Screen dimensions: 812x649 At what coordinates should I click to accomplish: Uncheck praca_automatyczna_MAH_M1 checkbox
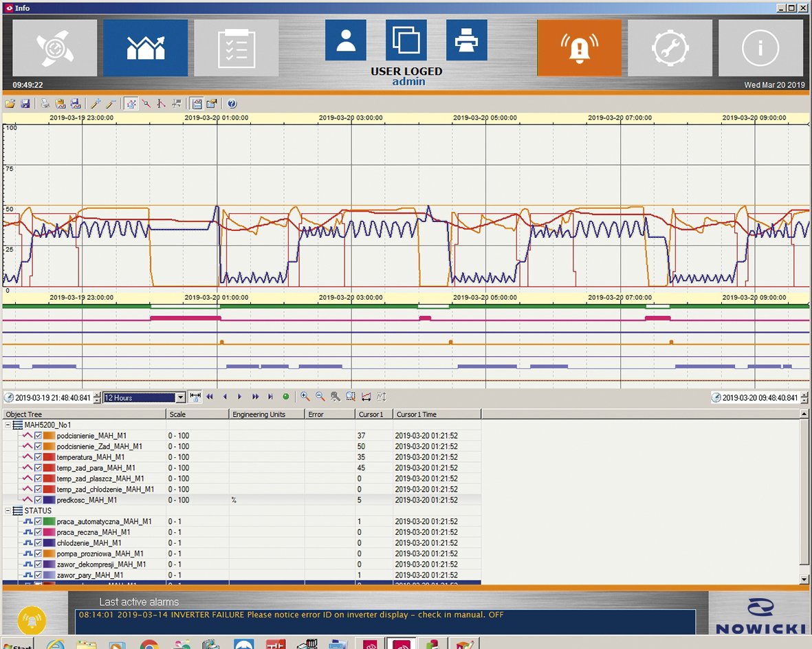pyautogui.click(x=39, y=522)
